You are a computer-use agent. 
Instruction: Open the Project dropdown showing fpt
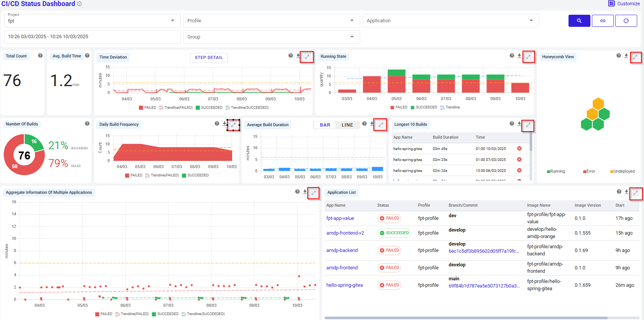tap(92, 21)
